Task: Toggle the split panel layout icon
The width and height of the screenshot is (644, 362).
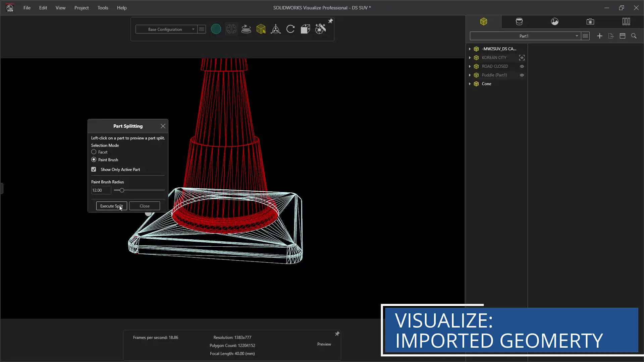Action: [x=623, y=36]
